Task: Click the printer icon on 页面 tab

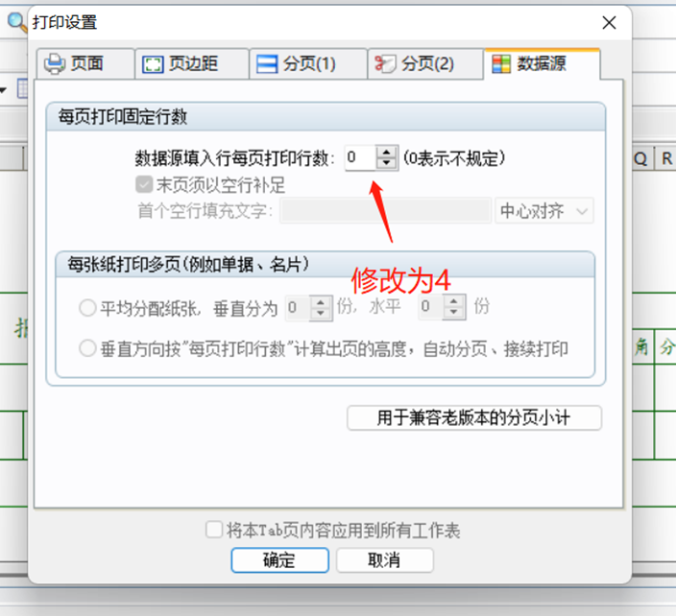Action: [x=55, y=63]
